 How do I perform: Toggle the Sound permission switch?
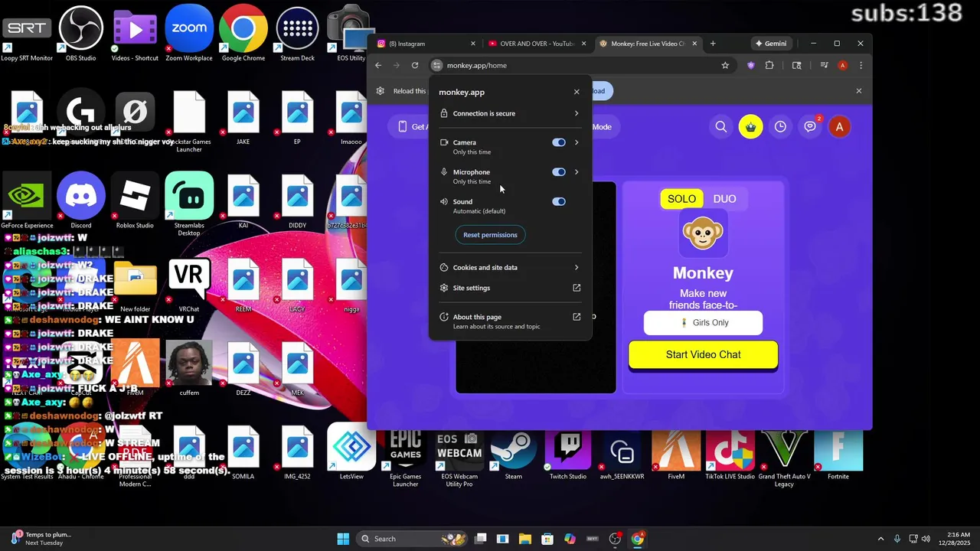pos(559,202)
